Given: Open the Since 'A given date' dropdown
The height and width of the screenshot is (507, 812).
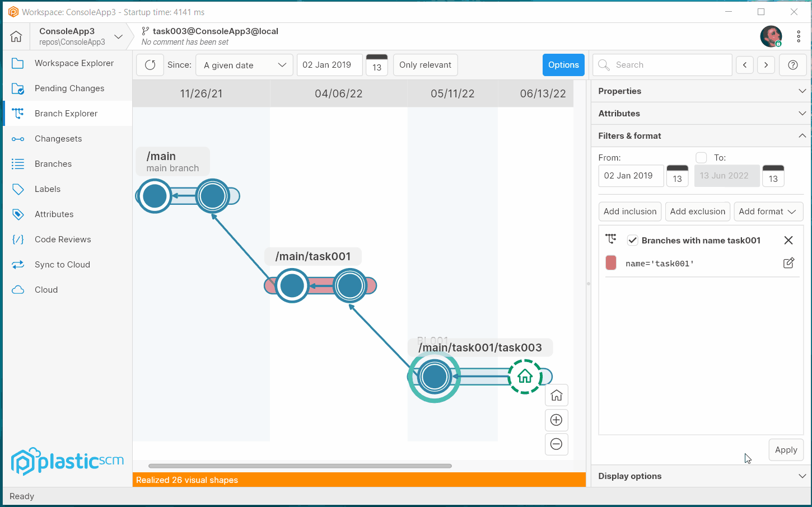Looking at the screenshot, I should tap(245, 65).
